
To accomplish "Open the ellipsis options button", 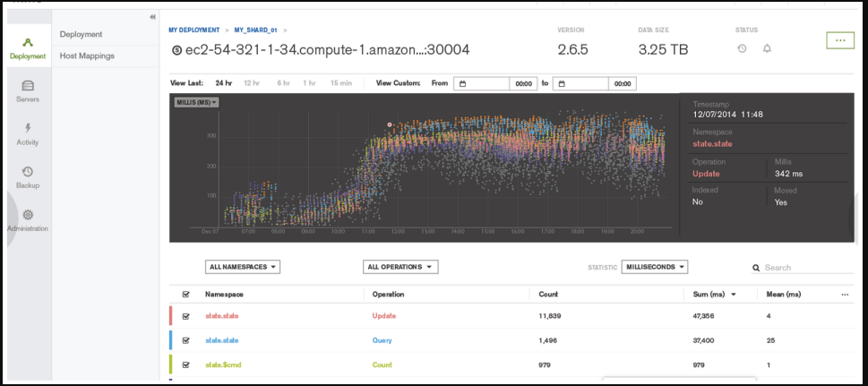I will coord(839,40).
